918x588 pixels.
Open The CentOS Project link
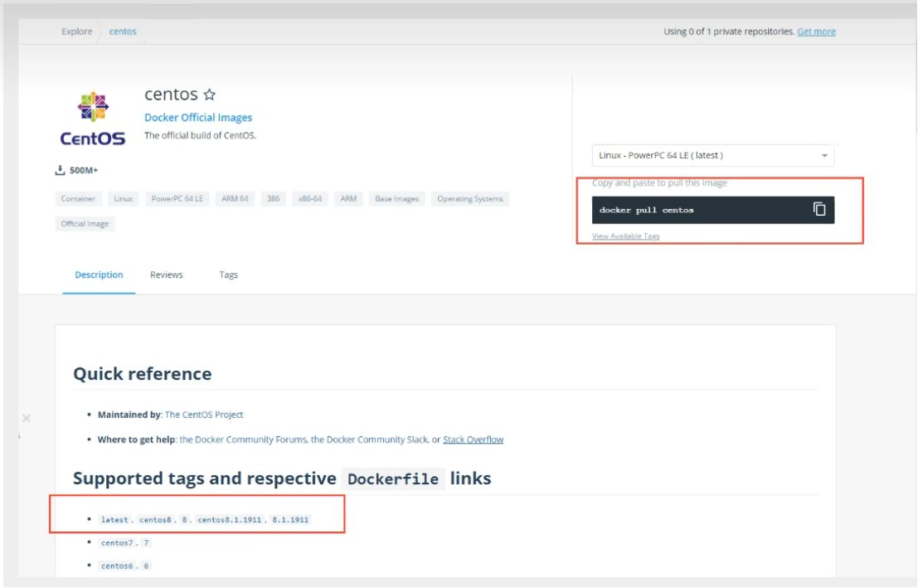[x=204, y=415]
